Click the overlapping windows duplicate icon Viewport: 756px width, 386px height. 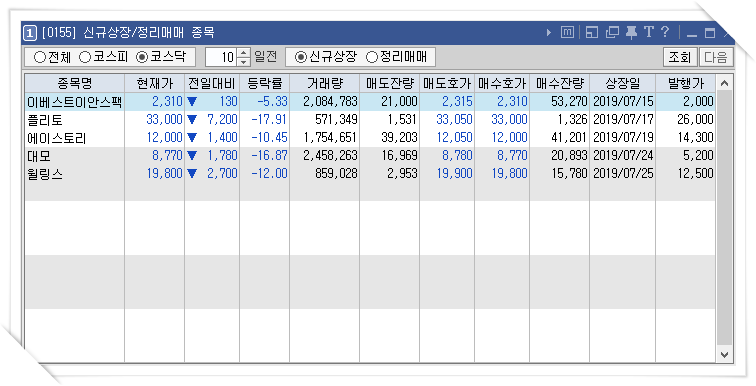[612, 32]
